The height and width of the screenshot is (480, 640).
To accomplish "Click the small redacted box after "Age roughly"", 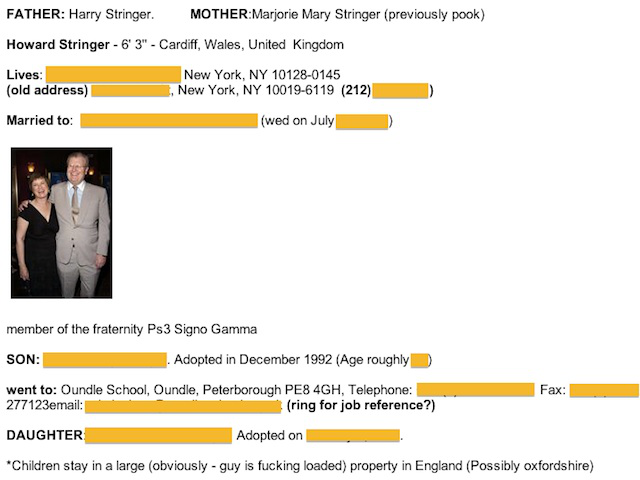I will (x=419, y=361).
